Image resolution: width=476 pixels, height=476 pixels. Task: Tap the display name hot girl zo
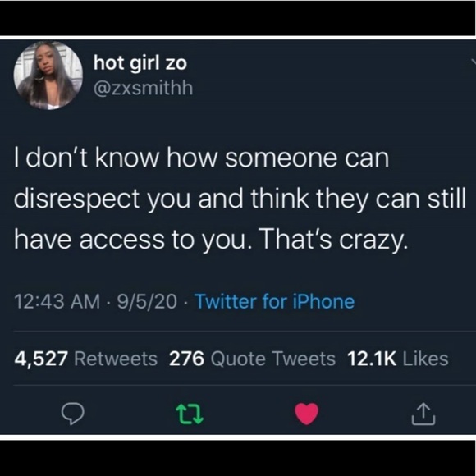(140, 64)
